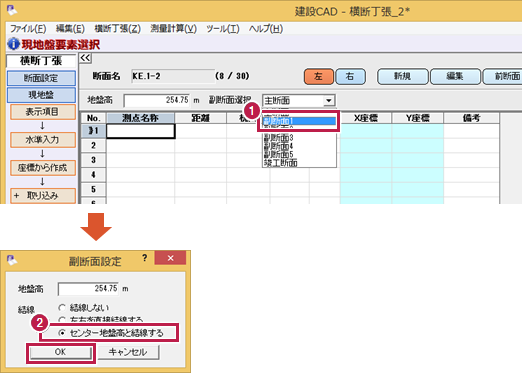
Task: Select the センター地盤高と結線する radio button
Action: point(62,333)
